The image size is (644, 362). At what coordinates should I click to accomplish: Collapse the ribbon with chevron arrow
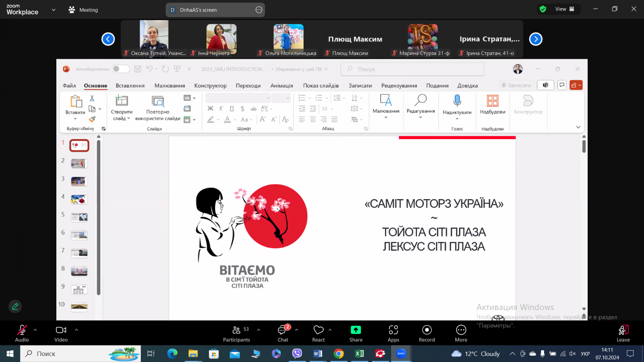[x=578, y=127]
